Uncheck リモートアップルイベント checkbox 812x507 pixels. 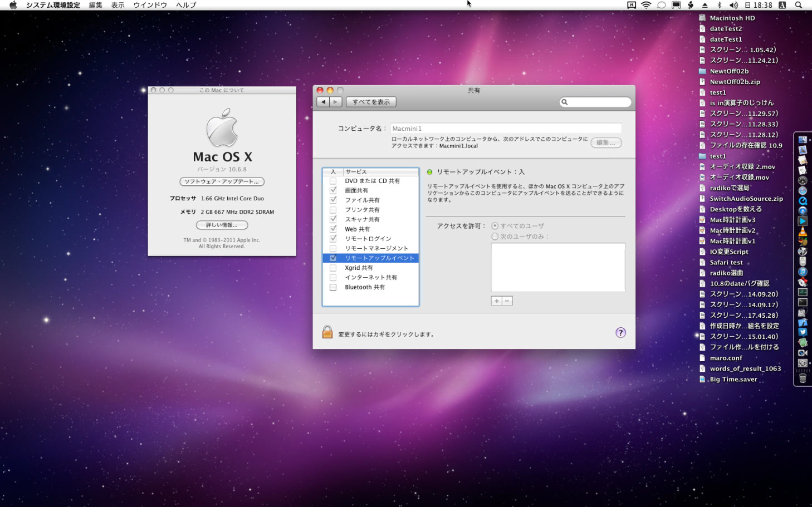(x=333, y=258)
